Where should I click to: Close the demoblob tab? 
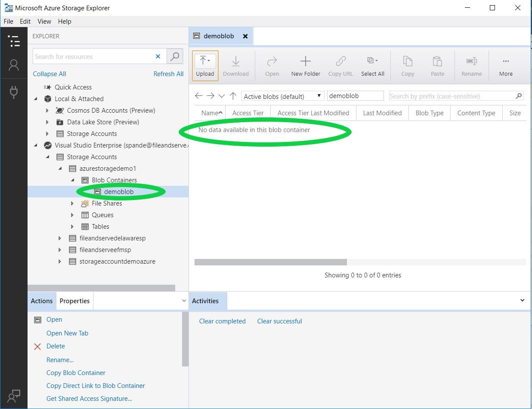coord(245,36)
